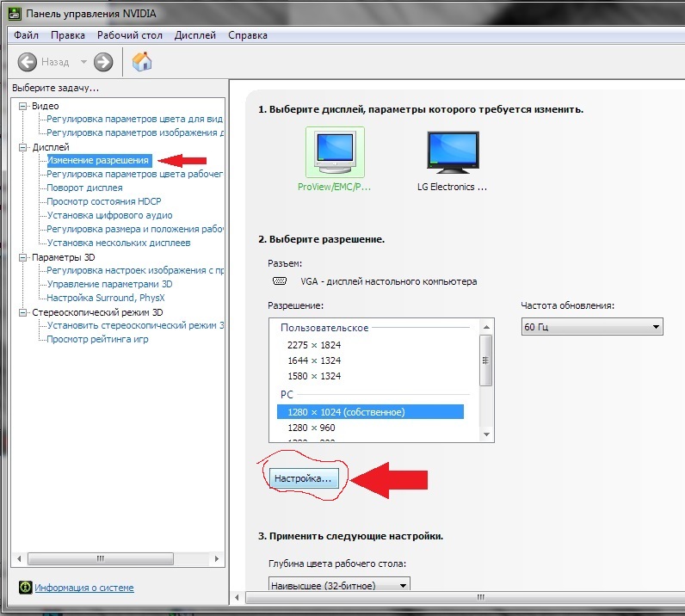Viewport: 685px width, 616px height.
Task: Click the Настройка... button
Action: tap(302, 478)
